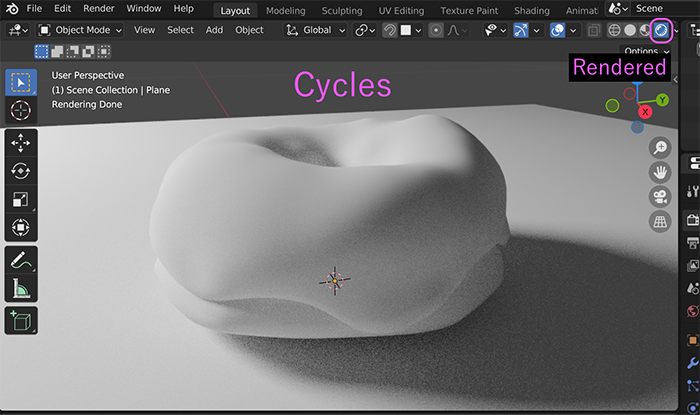The width and height of the screenshot is (700, 415).
Task: Select the Transform tool
Action: click(x=21, y=228)
